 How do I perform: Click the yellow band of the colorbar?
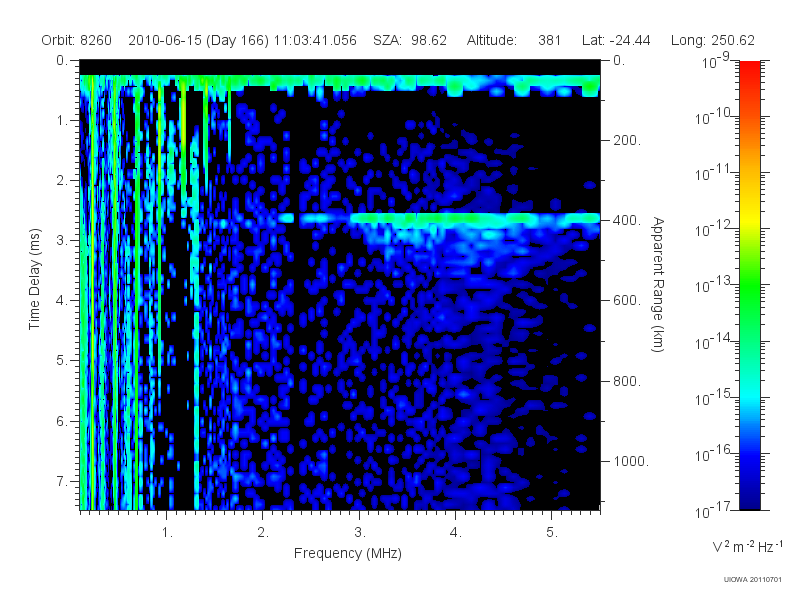coord(750,219)
